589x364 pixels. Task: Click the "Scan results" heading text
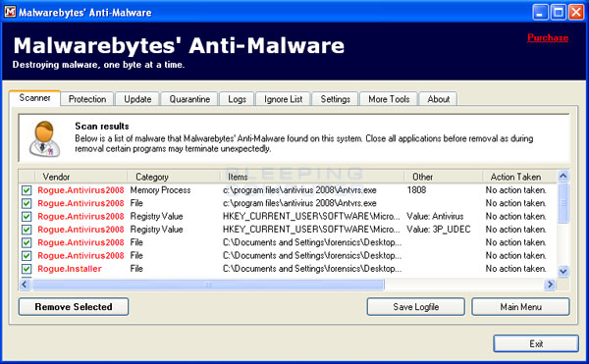tap(102, 127)
